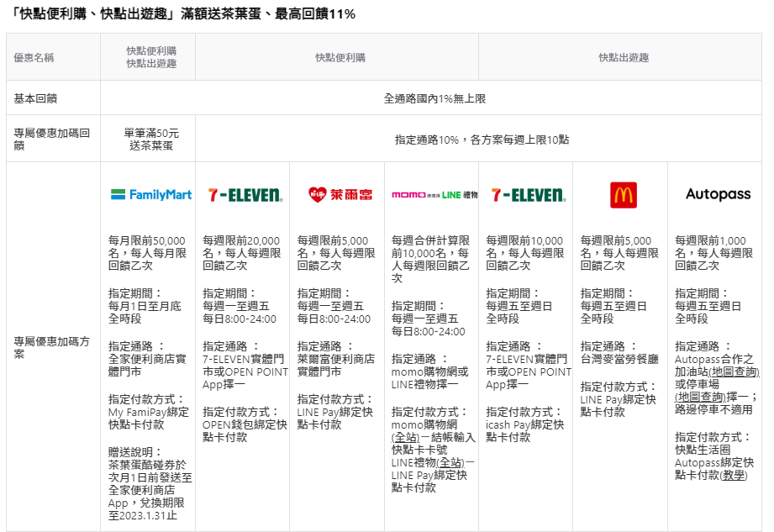Open the 停車場 地圖查詢 link

coord(696,397)
